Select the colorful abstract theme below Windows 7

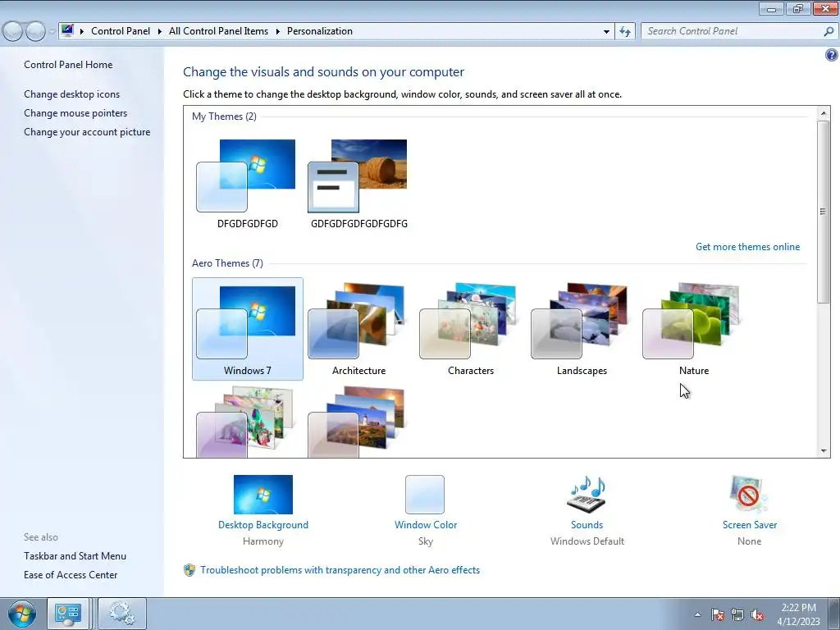coord(246,422)
